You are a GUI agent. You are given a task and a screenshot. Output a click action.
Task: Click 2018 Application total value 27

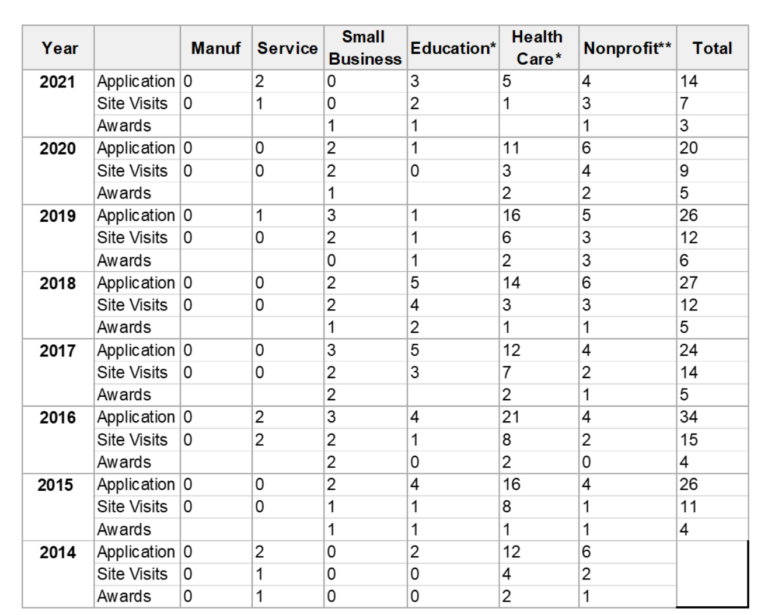click(x=689, y=283)
